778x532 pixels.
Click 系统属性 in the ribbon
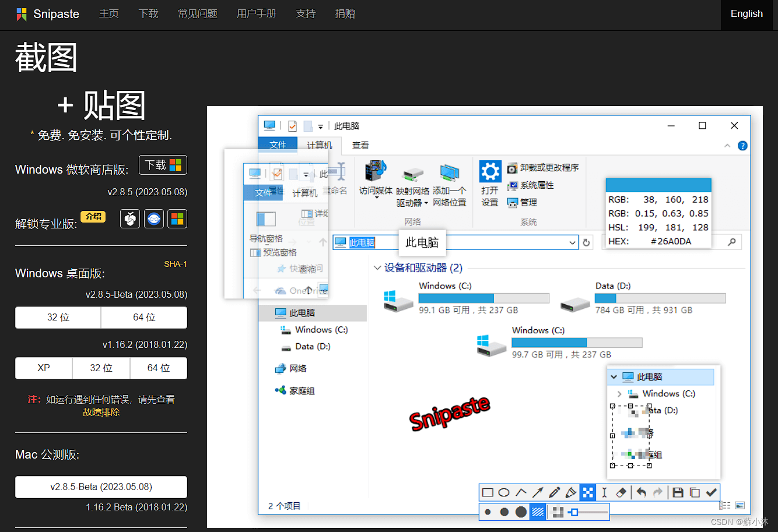pos(531,185)
